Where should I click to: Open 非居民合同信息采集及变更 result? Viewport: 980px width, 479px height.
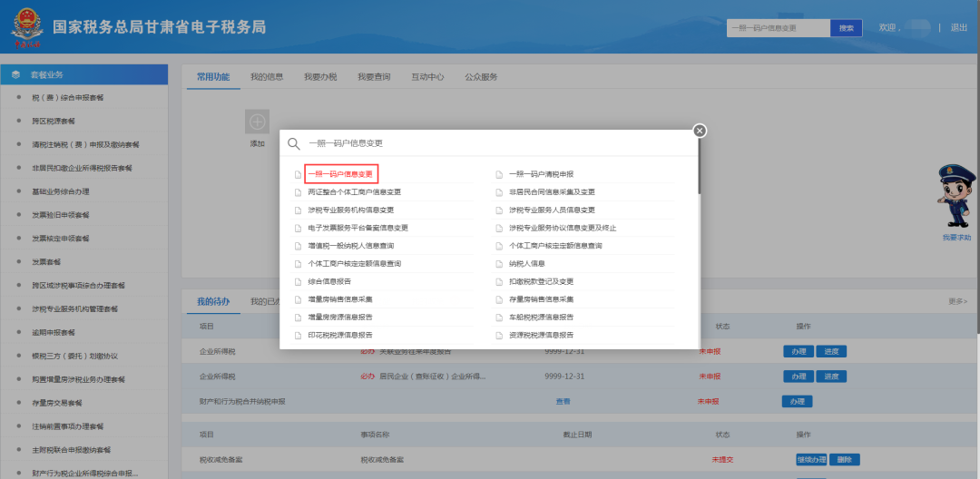point(552,191)
